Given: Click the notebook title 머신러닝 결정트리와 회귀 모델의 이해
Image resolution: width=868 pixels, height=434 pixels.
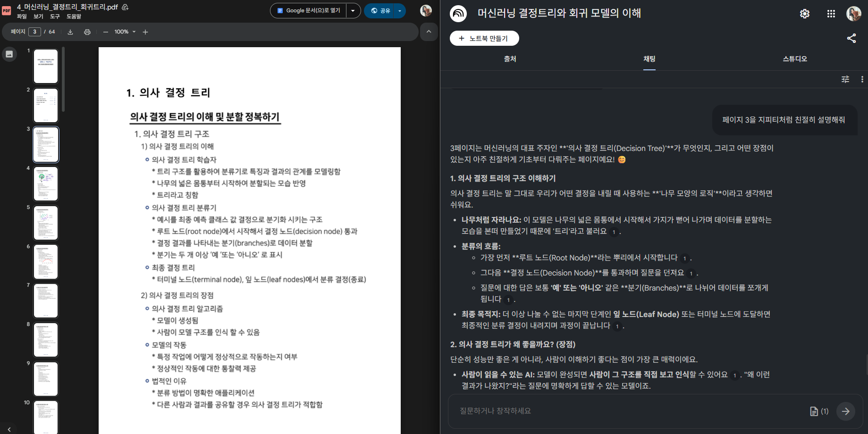Looking at the screenshot, I should pyautogui.click(x=559, y=13).
